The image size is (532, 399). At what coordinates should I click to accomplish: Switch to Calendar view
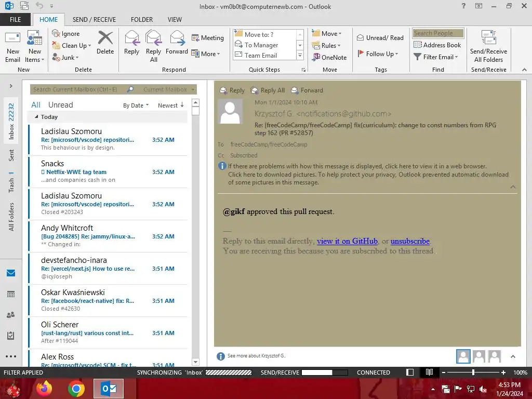tap(11, 294)
